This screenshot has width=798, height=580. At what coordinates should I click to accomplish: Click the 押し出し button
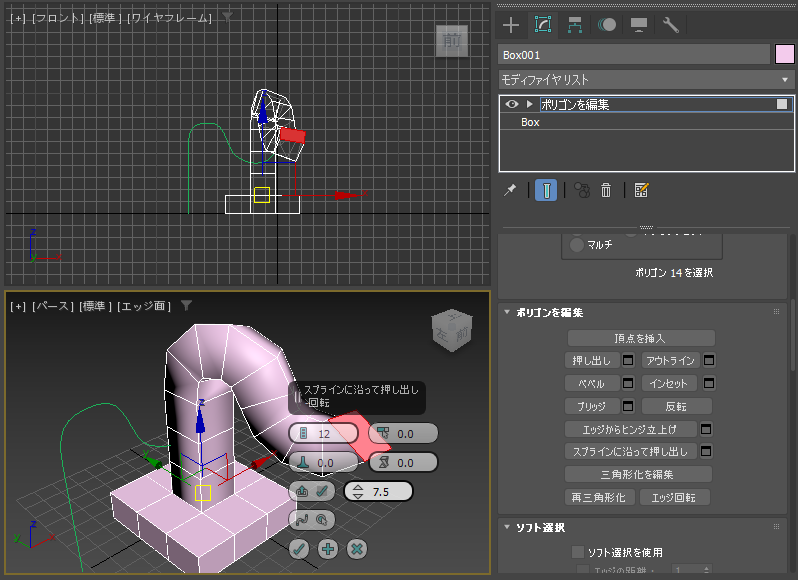[592, 361]
